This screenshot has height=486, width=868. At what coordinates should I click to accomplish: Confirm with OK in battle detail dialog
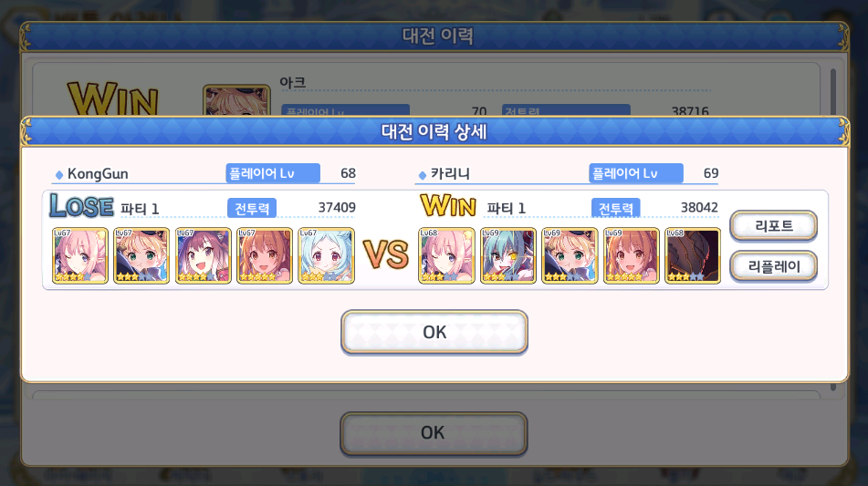pos(434,332)
